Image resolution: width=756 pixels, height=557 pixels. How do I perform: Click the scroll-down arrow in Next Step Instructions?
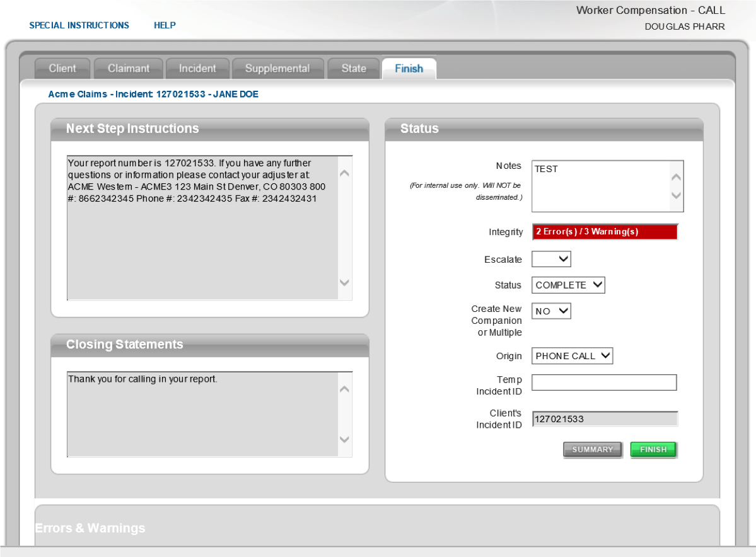pos(344,284)
